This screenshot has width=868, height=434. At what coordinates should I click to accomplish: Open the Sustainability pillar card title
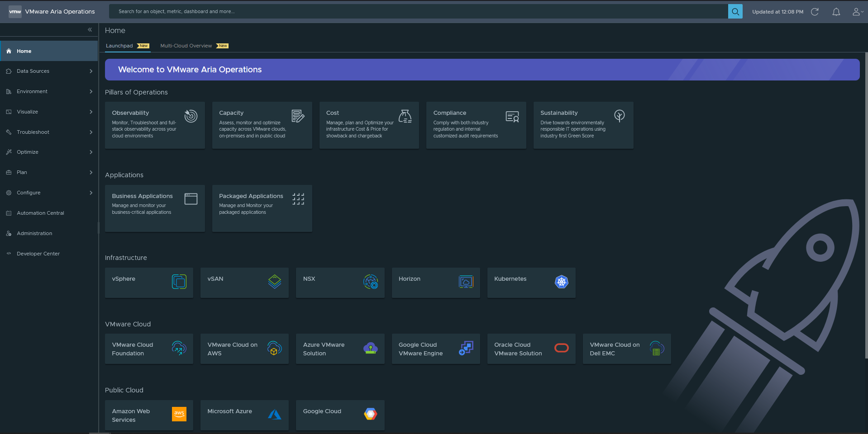[559, 113]
